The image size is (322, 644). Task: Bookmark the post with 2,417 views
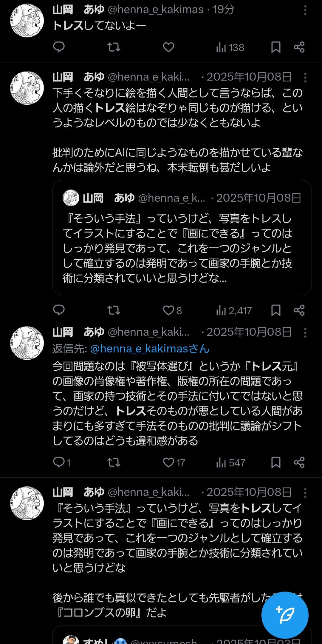pyautogui.click(x=276, y=310)
